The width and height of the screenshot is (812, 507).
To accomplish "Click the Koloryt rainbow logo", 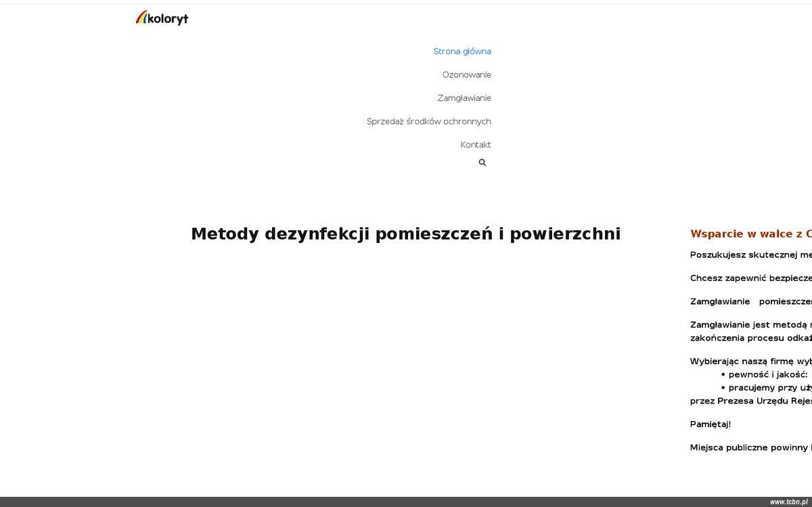I will pos(162,18).
